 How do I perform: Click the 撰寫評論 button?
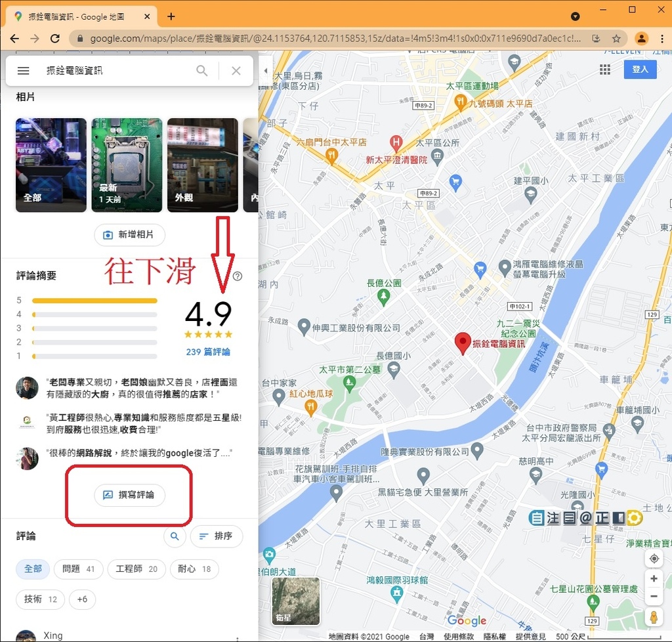[129, 495]
